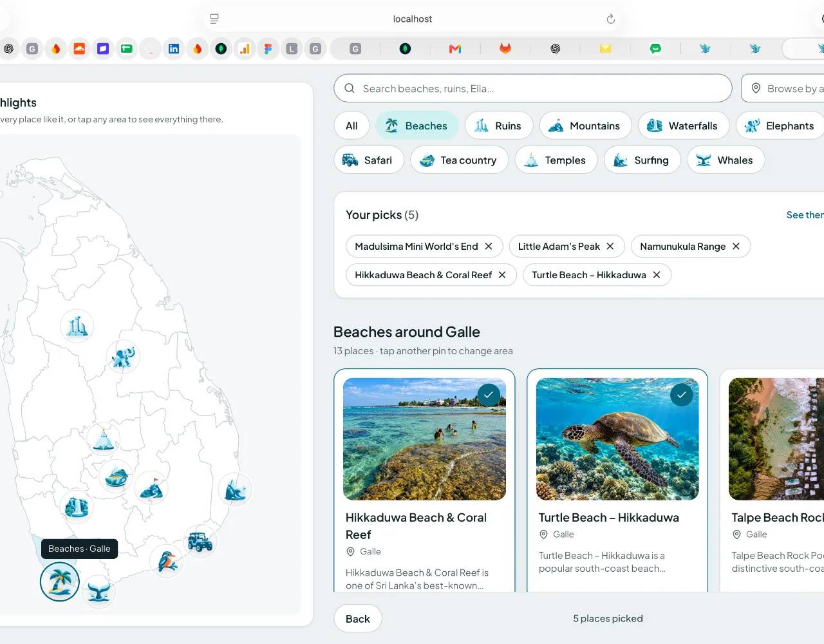824x644 pixels.
Task: Select the All filter chip
Action: [351, 126]
